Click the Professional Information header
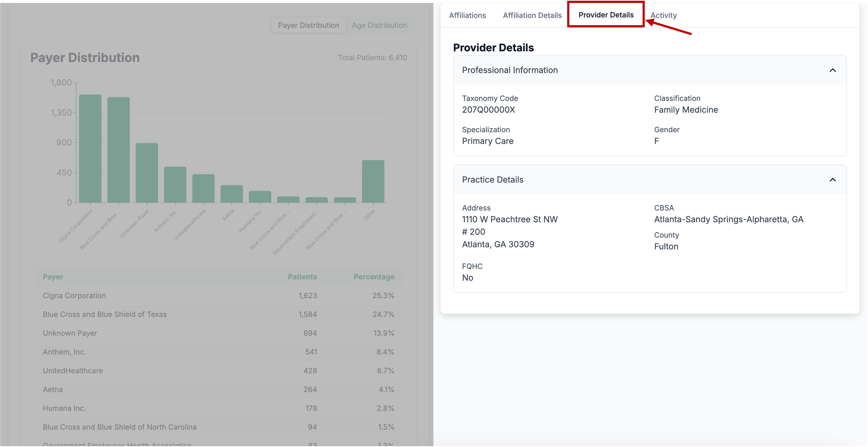The height and width of the screenshot is (447, 868). pos(510,70)
